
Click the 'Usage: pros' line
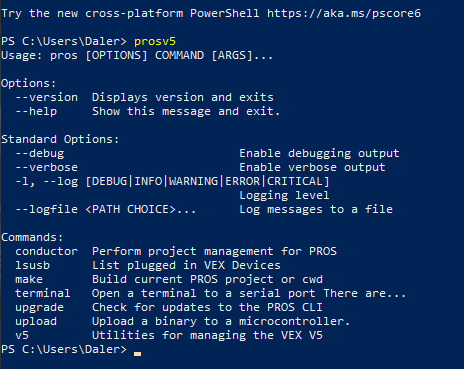[137, 55]
